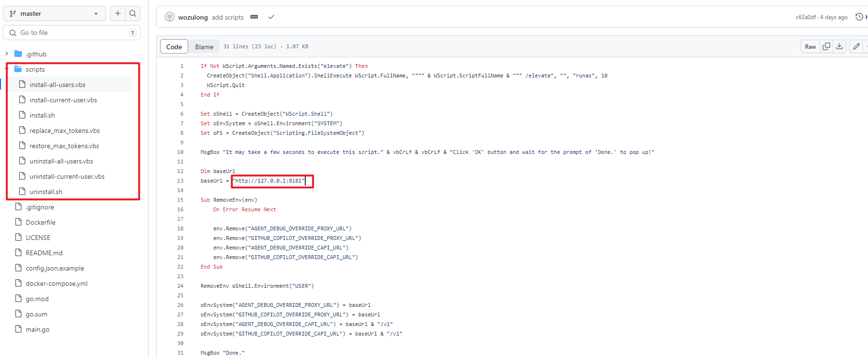Open docker-compose.yml file
This screenshot has width=868, height=358.
click(x=56, y=283)
